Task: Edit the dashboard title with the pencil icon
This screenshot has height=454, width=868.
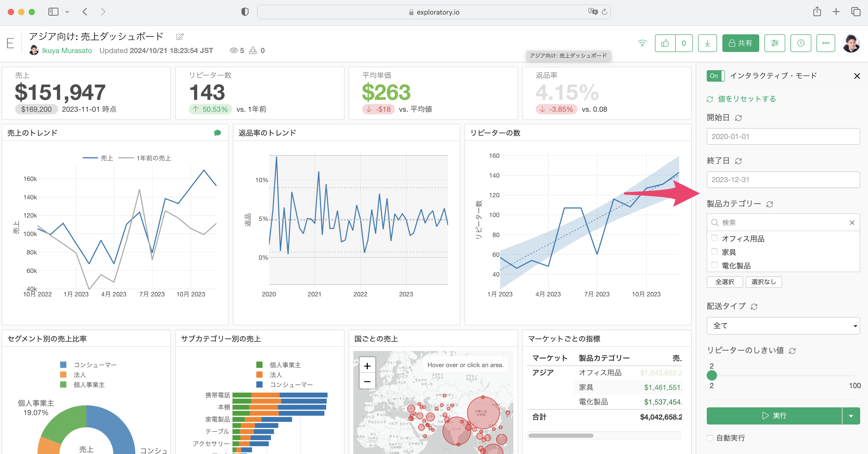Action: coord(180,36)
